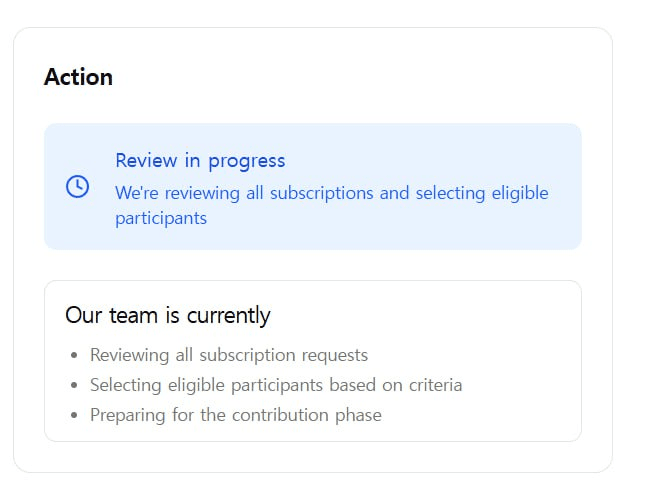Click the bullet dot before "Preparing for the contribution"

point(75,415)
